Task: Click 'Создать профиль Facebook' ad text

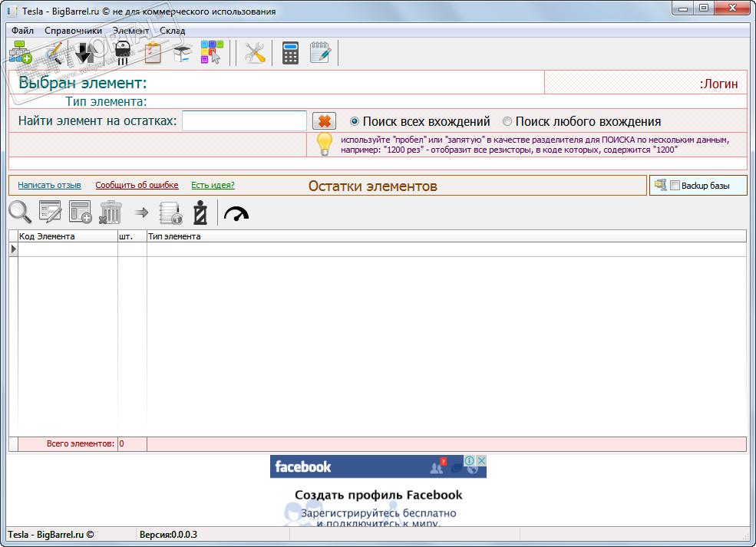Action: tap(378, 495)
